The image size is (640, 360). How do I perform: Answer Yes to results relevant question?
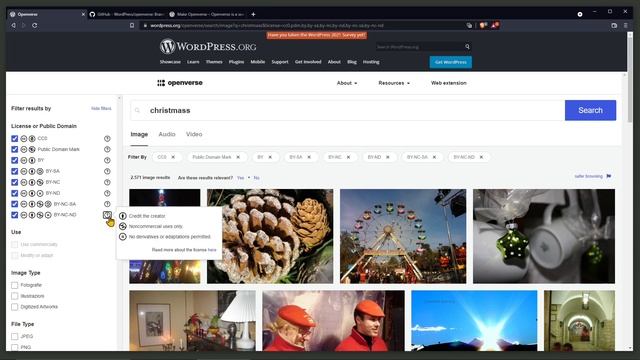240,178
